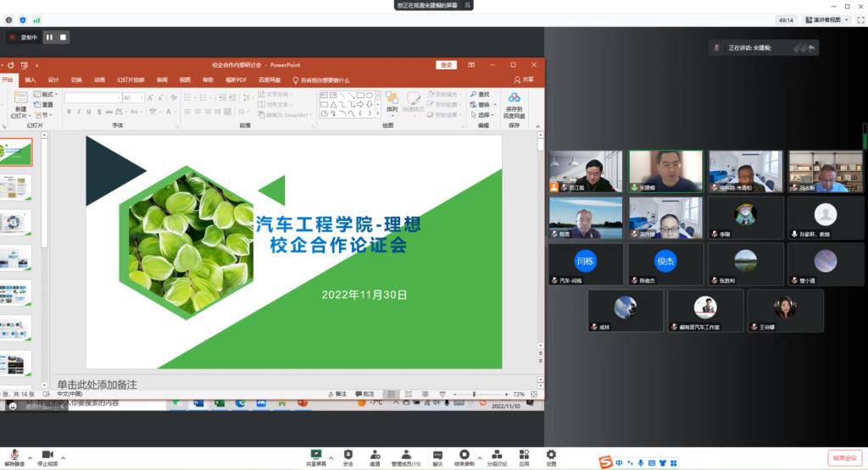Toggle Italic formatting in PowerPoint
The height and width of the screenshot is (470, 868).
point(79,112)
